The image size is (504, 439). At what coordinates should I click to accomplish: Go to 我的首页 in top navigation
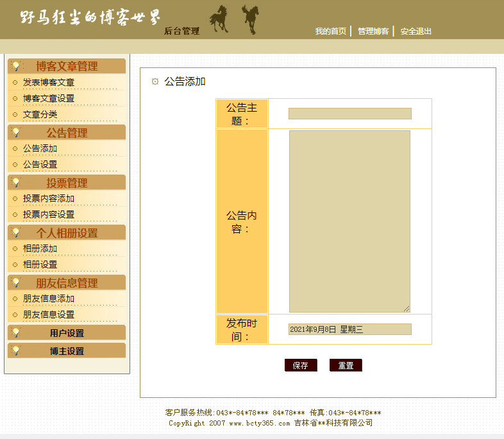(331, 31)
